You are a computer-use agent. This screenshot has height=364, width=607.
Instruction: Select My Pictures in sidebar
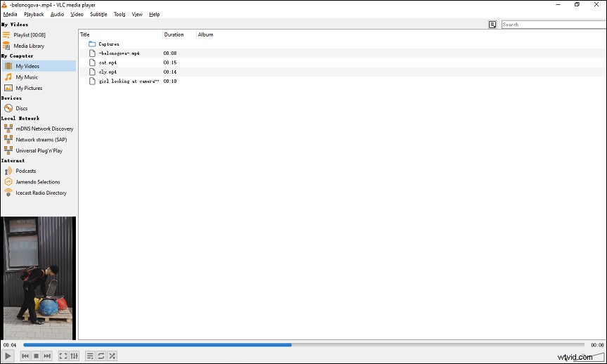[x=29, y=88]
